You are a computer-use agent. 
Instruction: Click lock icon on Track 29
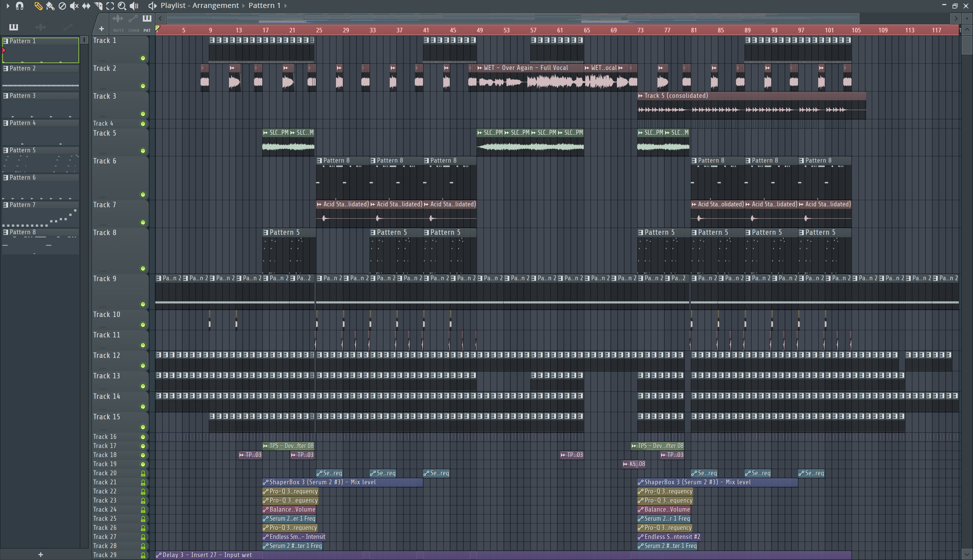(x=143, y=555)
